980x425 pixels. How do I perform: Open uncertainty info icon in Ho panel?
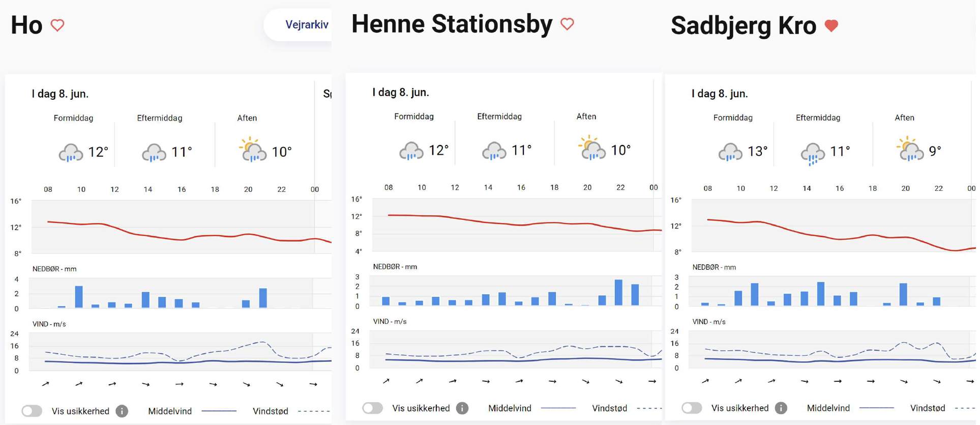pyautogui.click(x=122, y=411)
